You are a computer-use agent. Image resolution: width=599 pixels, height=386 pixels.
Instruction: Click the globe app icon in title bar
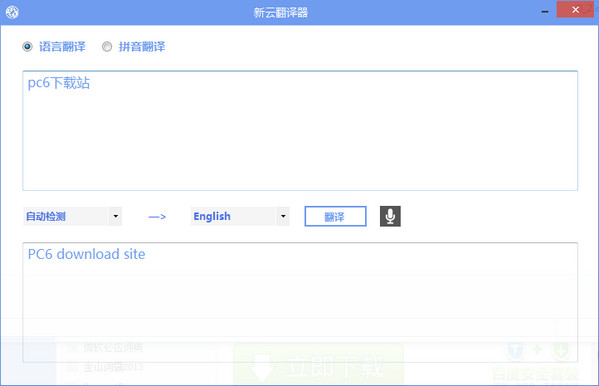pos(12,12)
